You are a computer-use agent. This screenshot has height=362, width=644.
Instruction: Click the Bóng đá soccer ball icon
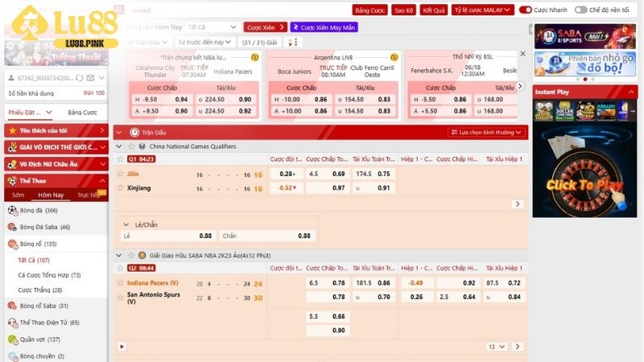pos(12,210)
